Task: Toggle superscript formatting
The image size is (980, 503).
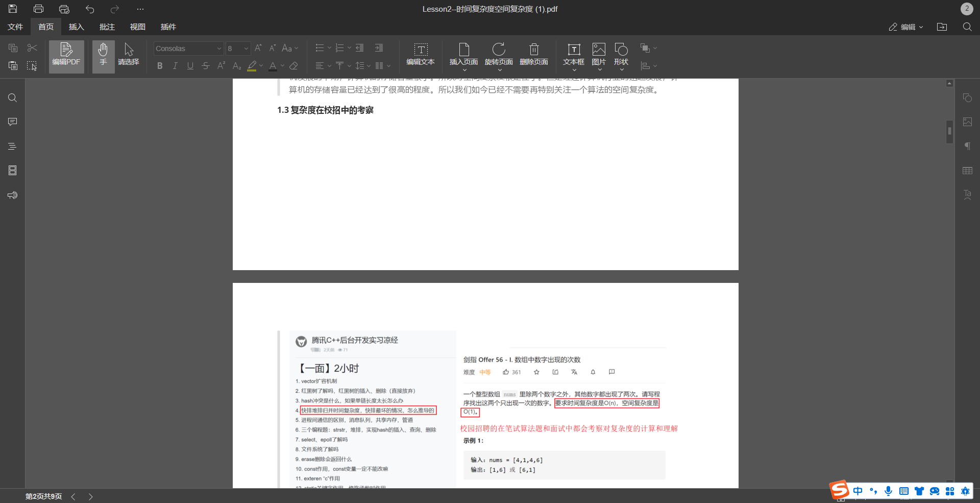Action: (221, 65)
